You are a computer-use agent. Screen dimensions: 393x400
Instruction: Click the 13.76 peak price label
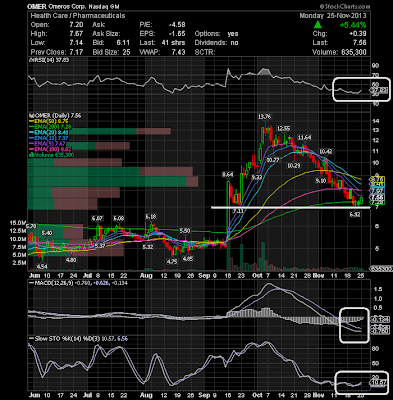(x=264, y=116)
